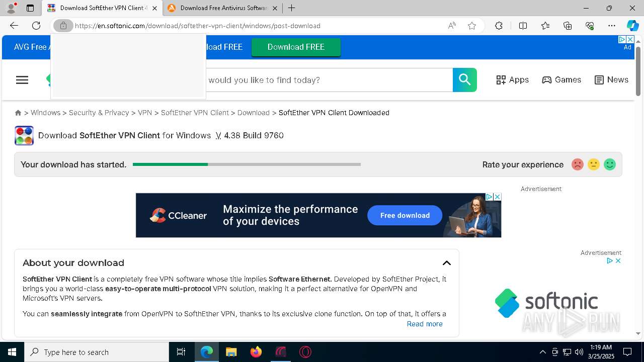Open File Explorer from taskbar
Screen dimensions: 644x362
[x=231, y=352]
